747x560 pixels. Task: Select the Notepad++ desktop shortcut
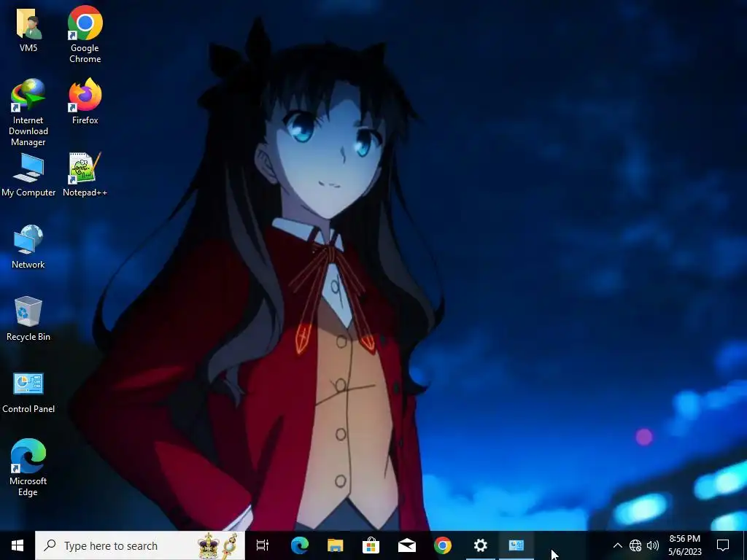point(85,175)
